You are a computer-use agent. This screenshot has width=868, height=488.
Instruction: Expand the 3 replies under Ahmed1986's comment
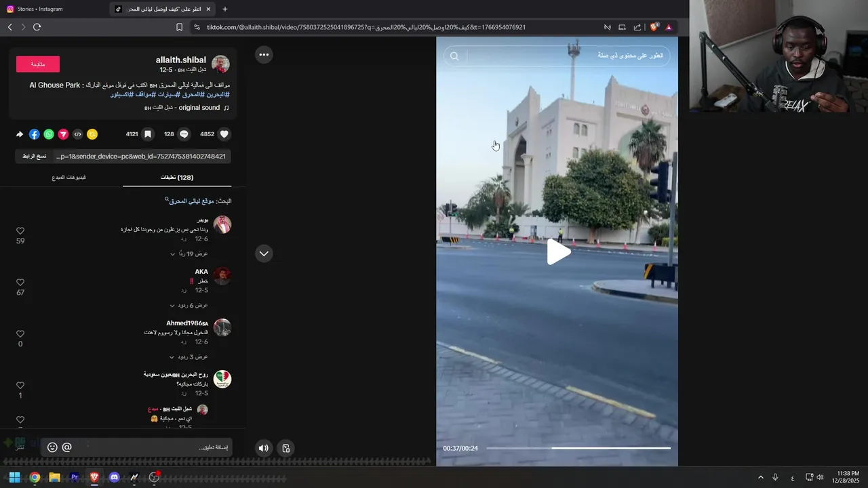click(x=189, y=357)
